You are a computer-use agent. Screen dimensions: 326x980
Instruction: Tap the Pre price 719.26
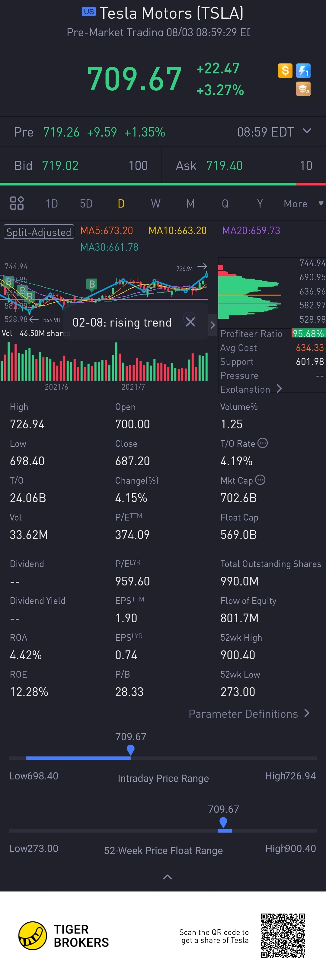point(61,132)
